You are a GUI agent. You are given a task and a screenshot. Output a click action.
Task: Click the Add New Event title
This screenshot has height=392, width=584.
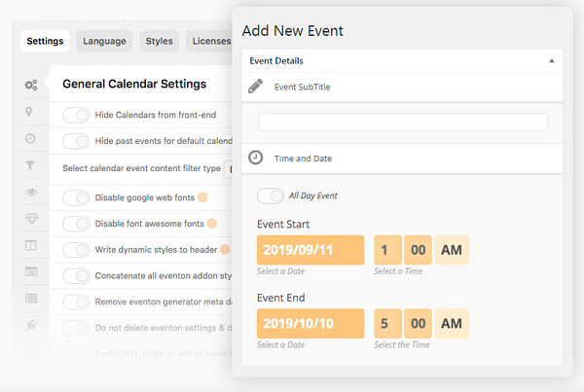[x=293, y=30]
